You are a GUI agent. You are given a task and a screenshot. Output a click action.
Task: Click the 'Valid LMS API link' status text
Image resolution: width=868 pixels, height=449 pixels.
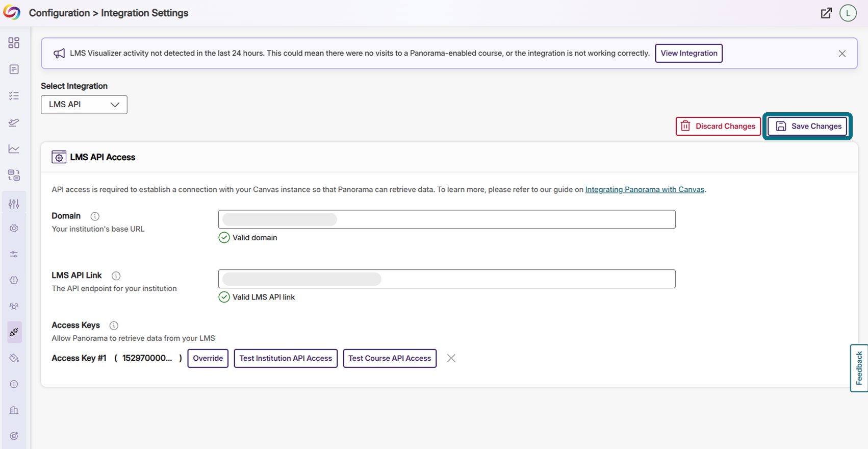pos(264,297)
